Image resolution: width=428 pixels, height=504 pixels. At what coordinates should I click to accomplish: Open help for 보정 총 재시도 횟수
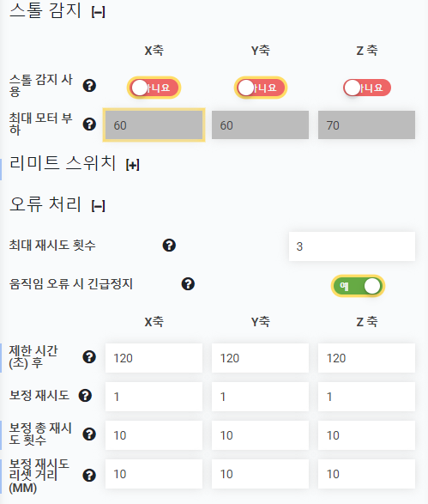pyautogui.click(x=89, y=434)
